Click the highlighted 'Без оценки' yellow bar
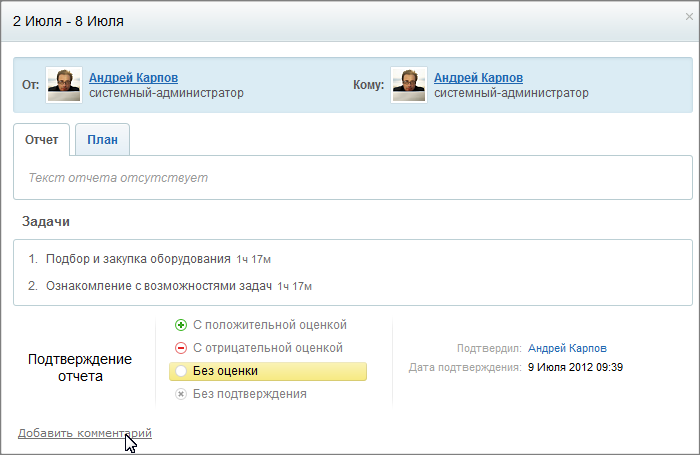 pyautogui.click(x=268, y=372)
